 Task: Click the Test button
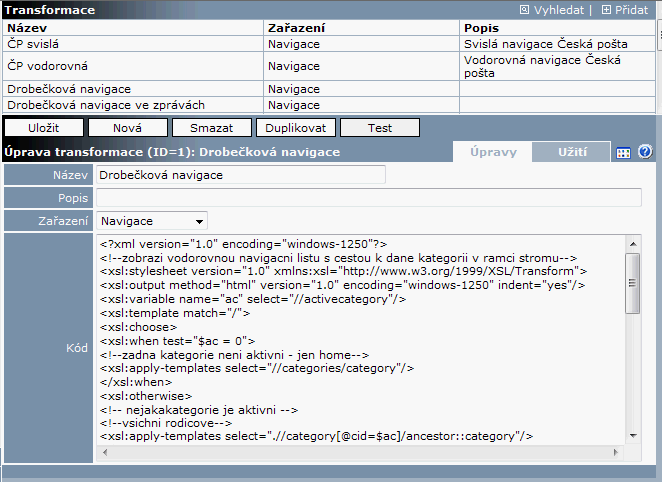click(x=379, y=128)
